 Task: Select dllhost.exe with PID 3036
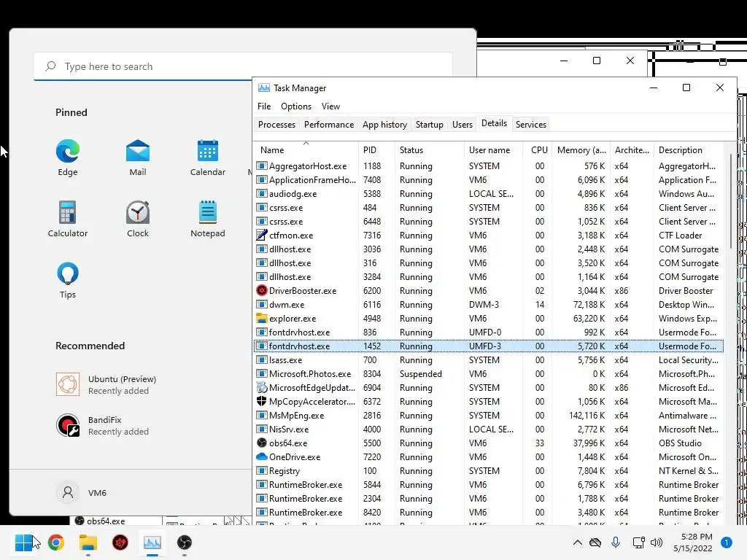coord(489,249)
